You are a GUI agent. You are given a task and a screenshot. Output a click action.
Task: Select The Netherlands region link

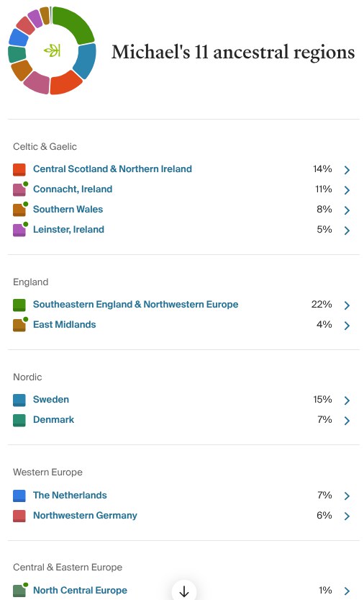tap(70, 495)
